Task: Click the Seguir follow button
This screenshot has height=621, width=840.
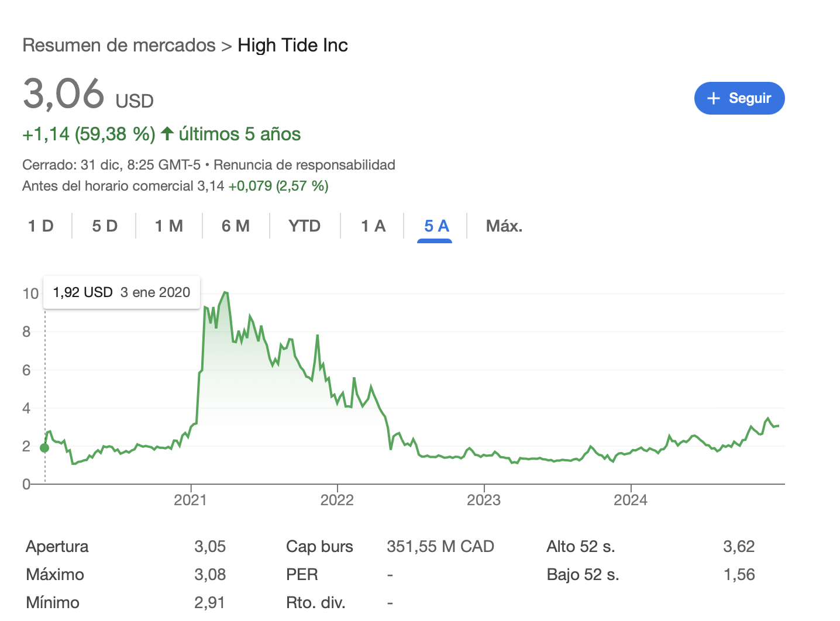Action: pyautogui.click(x=739, y=98)
